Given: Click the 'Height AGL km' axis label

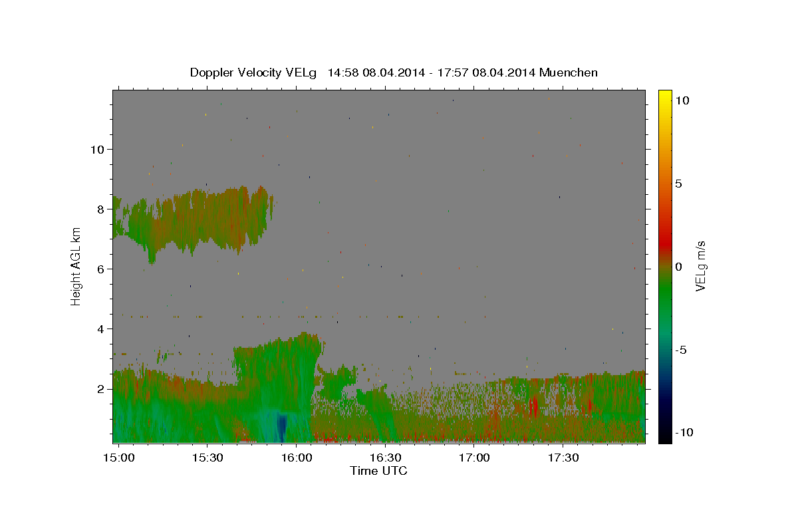Looking at the screenshot, I should click(76, 266).
